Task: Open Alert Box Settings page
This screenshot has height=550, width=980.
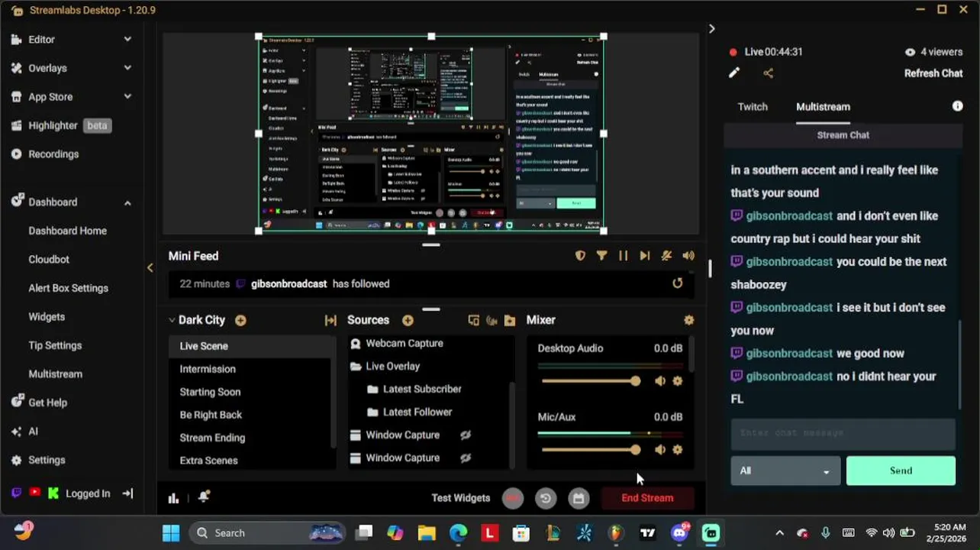Action: coord(68,289)
